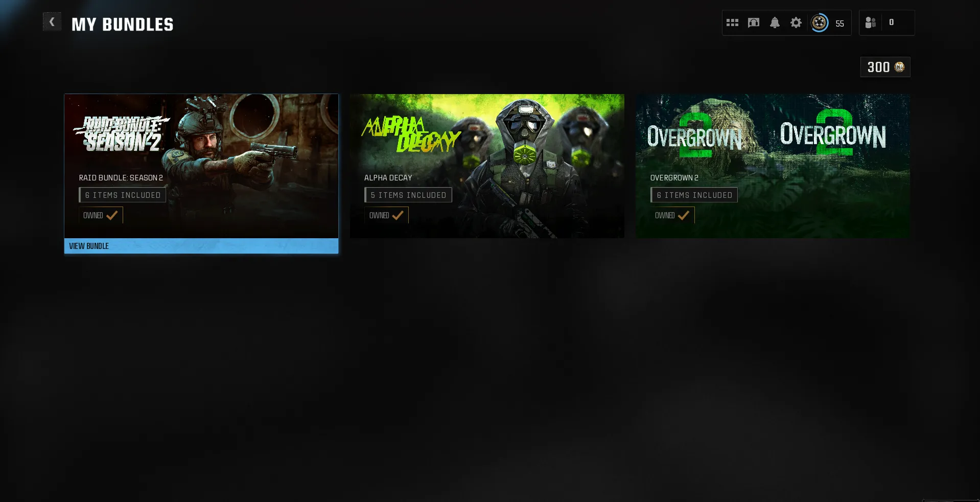
Task: Open player rank emblem showing level 55
Action: coord(819,23)
